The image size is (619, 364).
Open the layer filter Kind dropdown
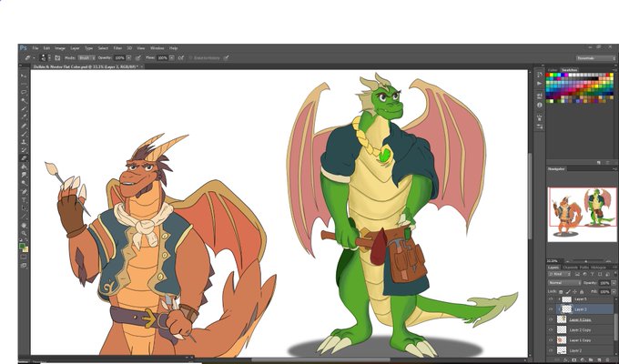(x=560, y=274)
